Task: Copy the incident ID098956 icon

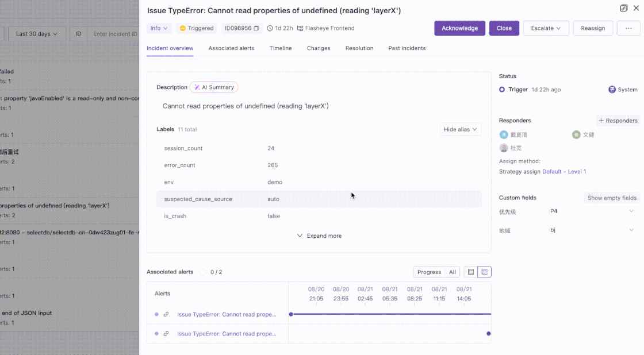Action: [256, 28]
